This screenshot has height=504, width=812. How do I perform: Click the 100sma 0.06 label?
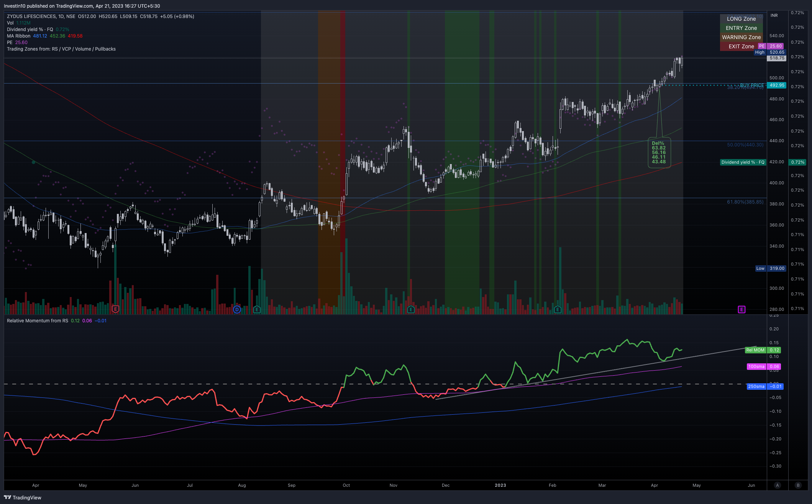(x=764, y=366)
